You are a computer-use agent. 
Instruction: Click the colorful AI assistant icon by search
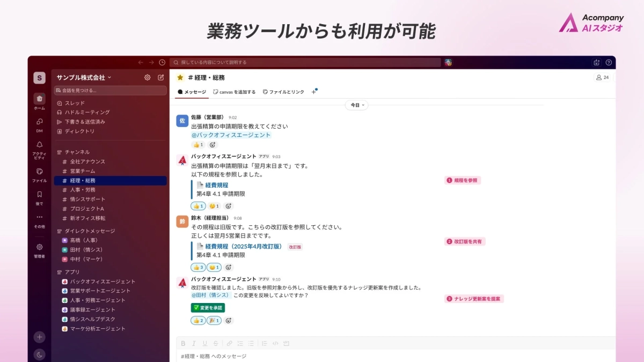448,62
